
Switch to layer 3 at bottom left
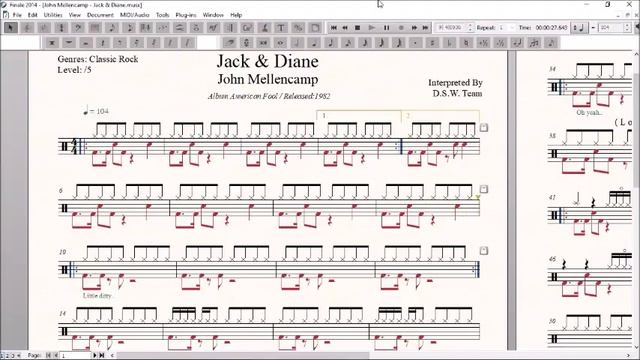click(12, 356)
